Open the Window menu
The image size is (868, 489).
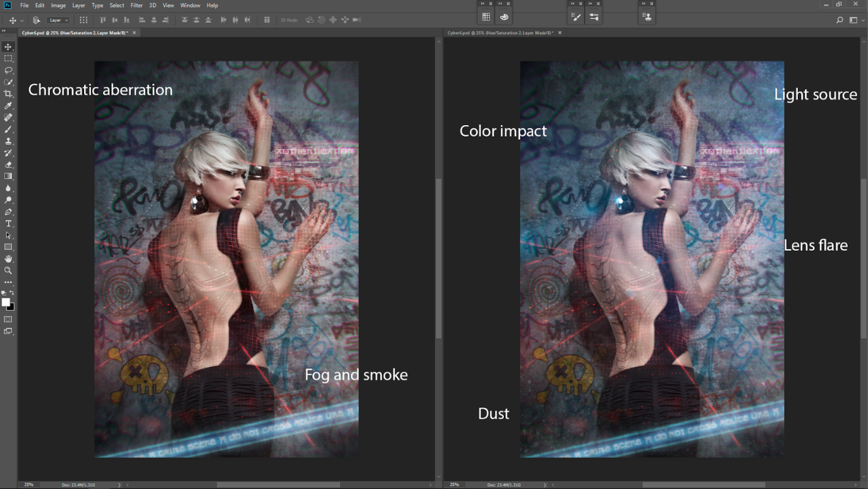pyautogui.click(x=190, y=5)
